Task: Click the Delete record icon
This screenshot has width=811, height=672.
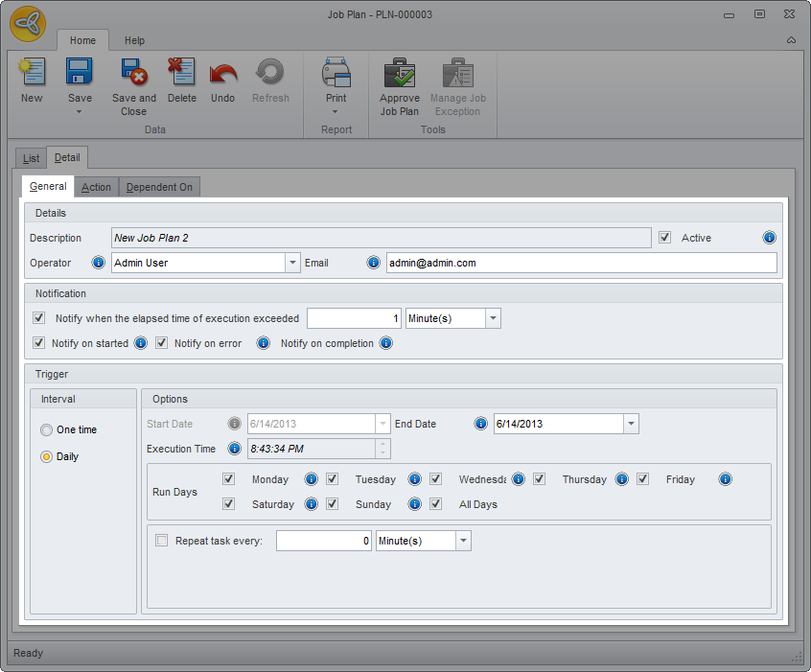Action: point(181,71)
